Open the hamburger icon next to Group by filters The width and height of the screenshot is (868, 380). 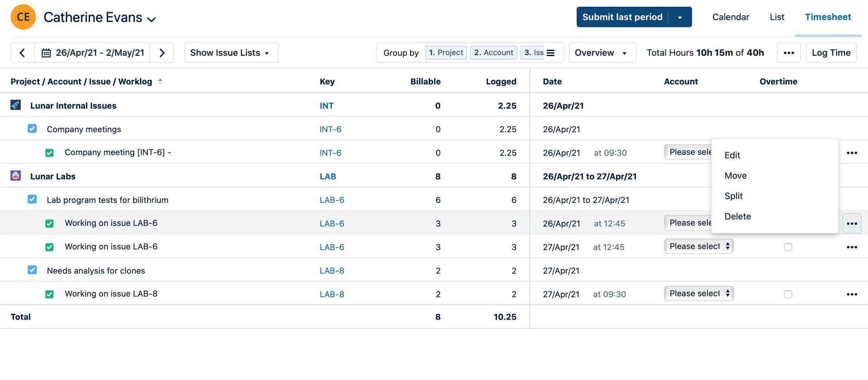(550, 53)
